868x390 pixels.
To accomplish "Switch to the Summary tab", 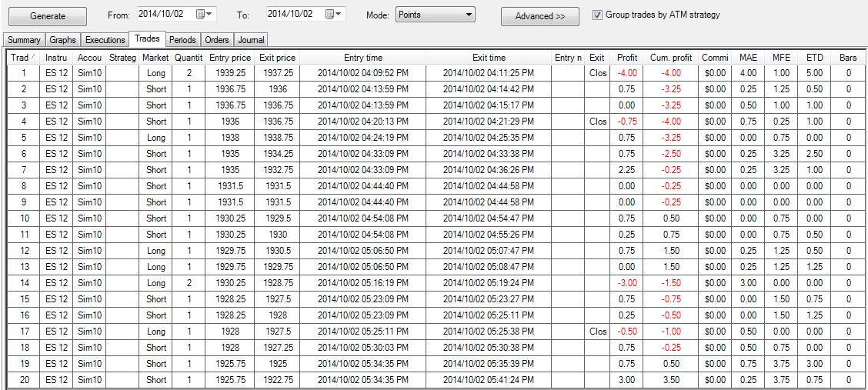I will pos(24,40).
